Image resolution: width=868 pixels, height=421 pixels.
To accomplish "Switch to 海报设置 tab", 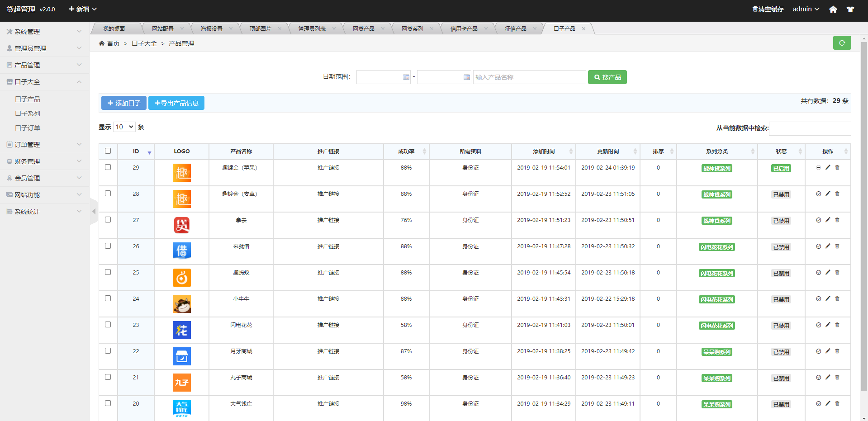I will coord(212,28).
